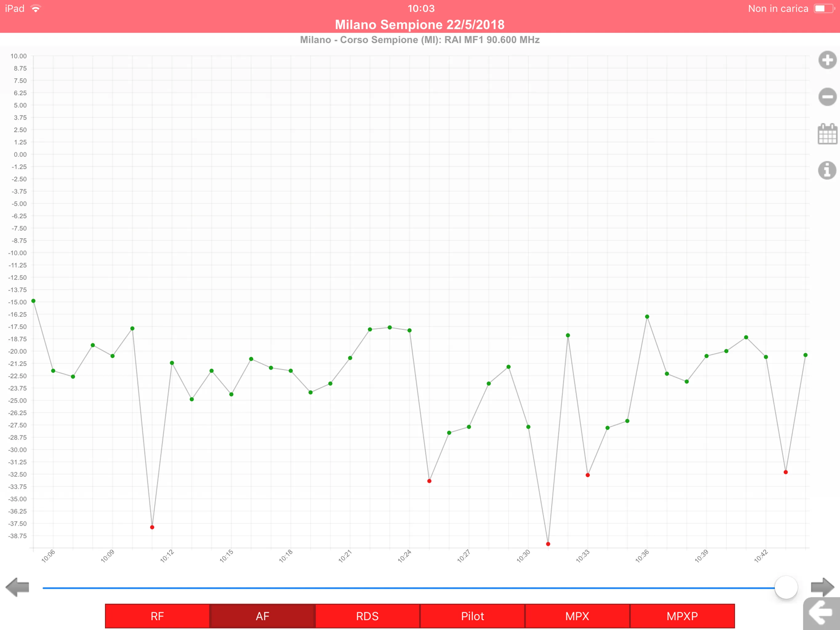This screenshot has width=840, height=630.
Task: Select the lowest red data point at 10:31
Action: pyautogui.click(x=548, y=544)
